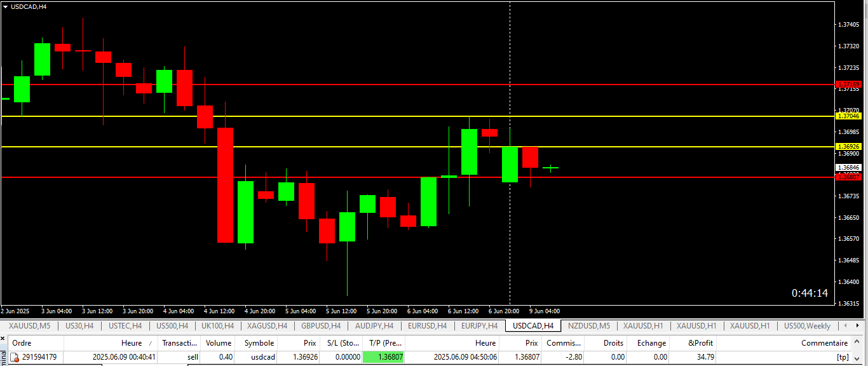Click the white 1.36846 current price label
The image size is (868, 366).
[849, 168]
